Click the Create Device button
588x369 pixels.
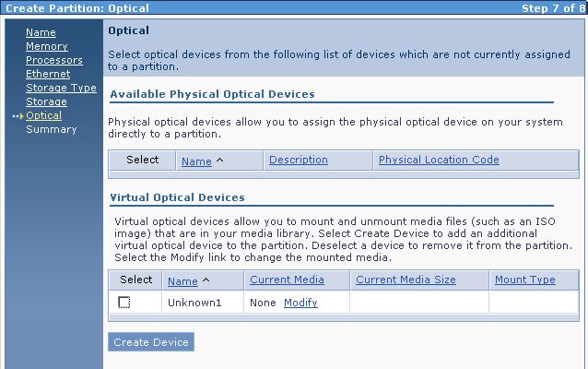tap(151, 342)
